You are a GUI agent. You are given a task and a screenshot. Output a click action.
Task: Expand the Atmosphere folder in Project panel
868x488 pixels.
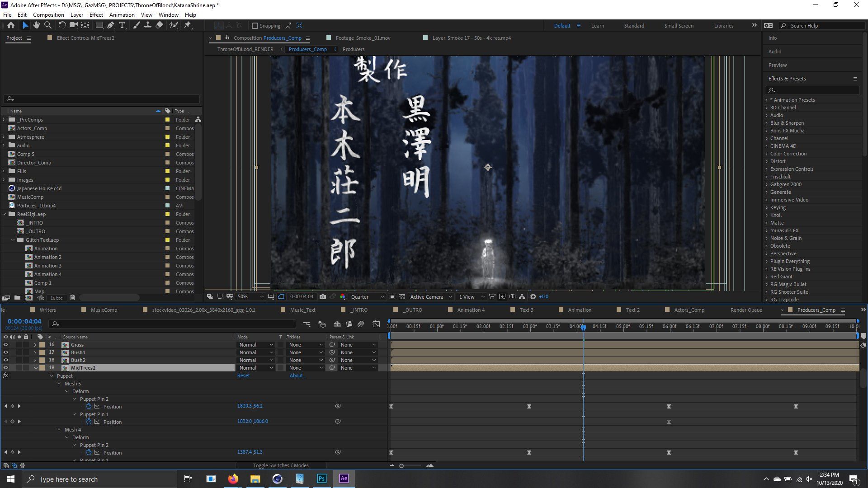(x=4, y=137)
